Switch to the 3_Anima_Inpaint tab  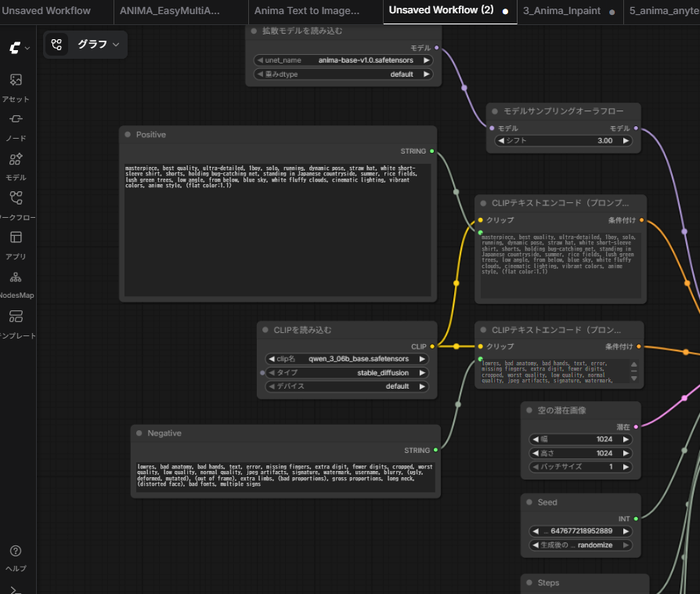561,11
